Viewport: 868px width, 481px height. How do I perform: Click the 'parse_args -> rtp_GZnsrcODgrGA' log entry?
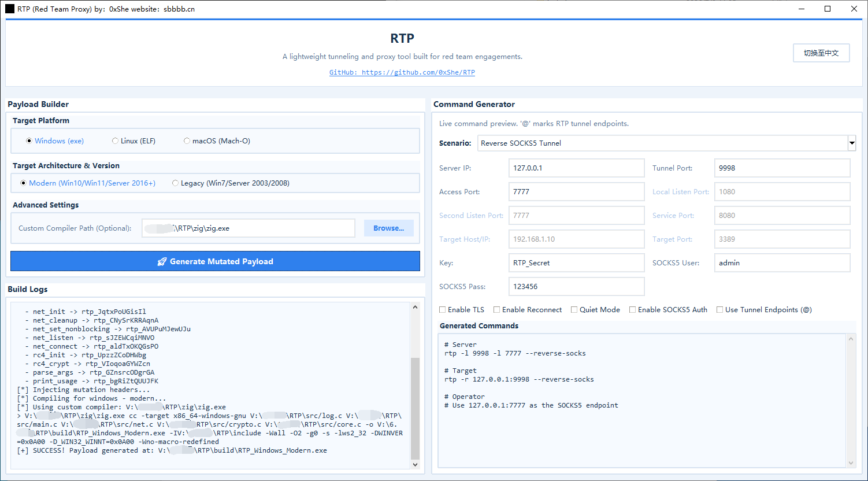click(x=90, y=372)
